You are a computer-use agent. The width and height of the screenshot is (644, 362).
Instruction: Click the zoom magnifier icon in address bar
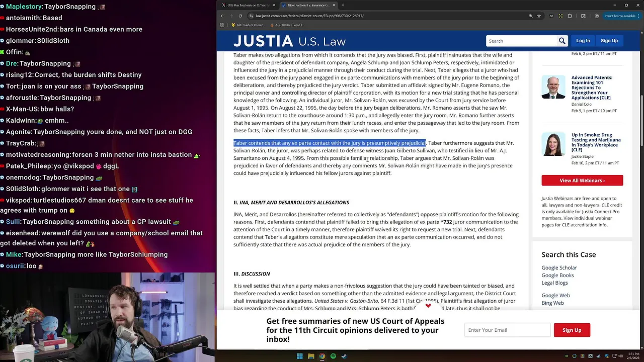coord(530,16)
